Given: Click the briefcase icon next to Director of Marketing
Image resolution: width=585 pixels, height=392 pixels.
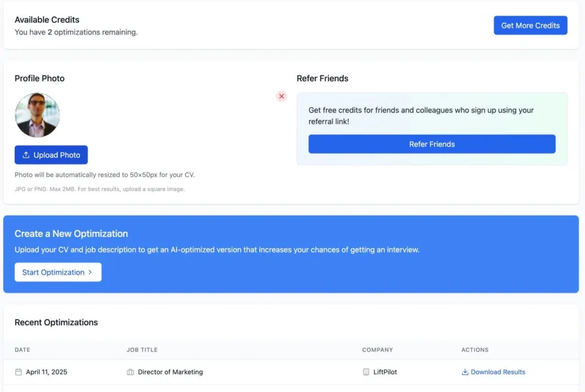Looking at the screenshot, I should tap(130, 371).
